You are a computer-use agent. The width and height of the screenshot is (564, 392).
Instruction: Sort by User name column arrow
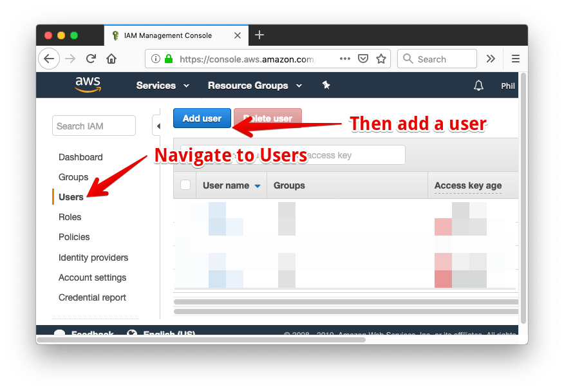click(x=258, y=186)
